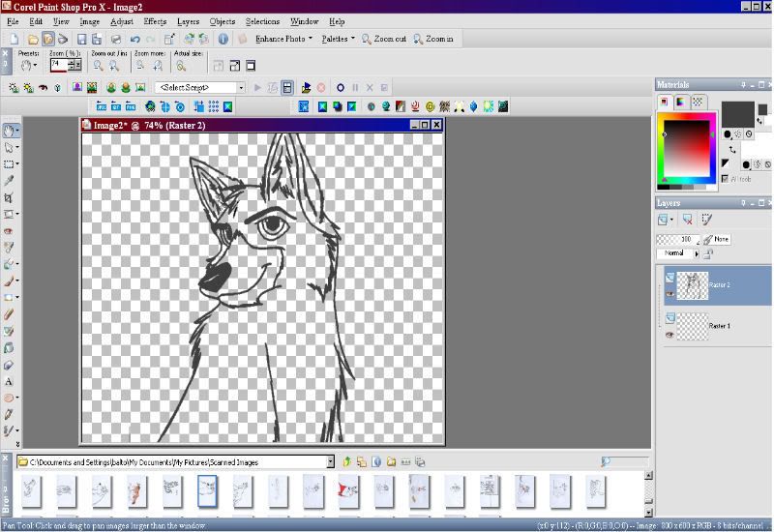774x532 pixels.
Task: Click the red-marked sketch thumbnail in browser
Action: point(348,491)
